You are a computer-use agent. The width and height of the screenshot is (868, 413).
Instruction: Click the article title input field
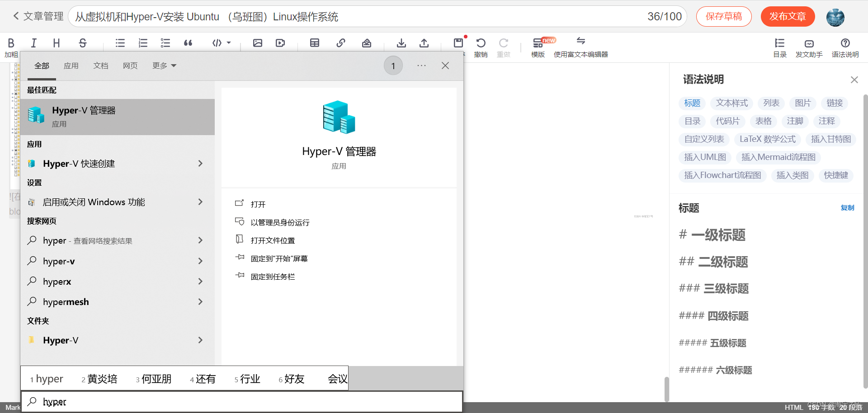377,17
